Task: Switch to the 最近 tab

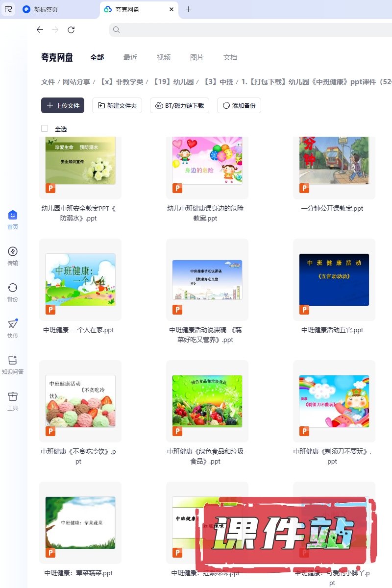Action: (130, 57)
